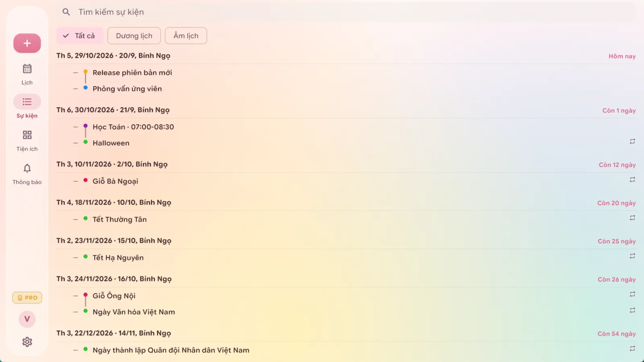Viewport: 644px width, 362px height.
Task: Click the Th 6, 30/10/2026 date header
Action: click(113, 110)
